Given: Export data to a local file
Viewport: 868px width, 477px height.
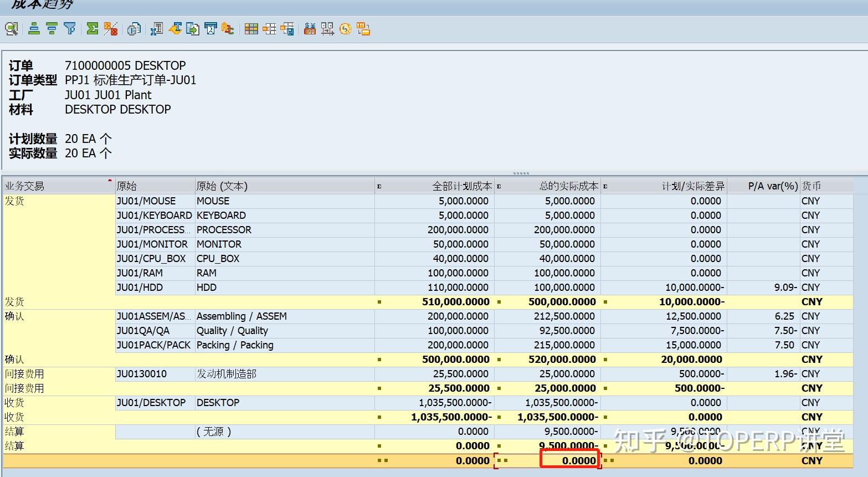Looking at the screenshot, I should (x=193, y=29).
